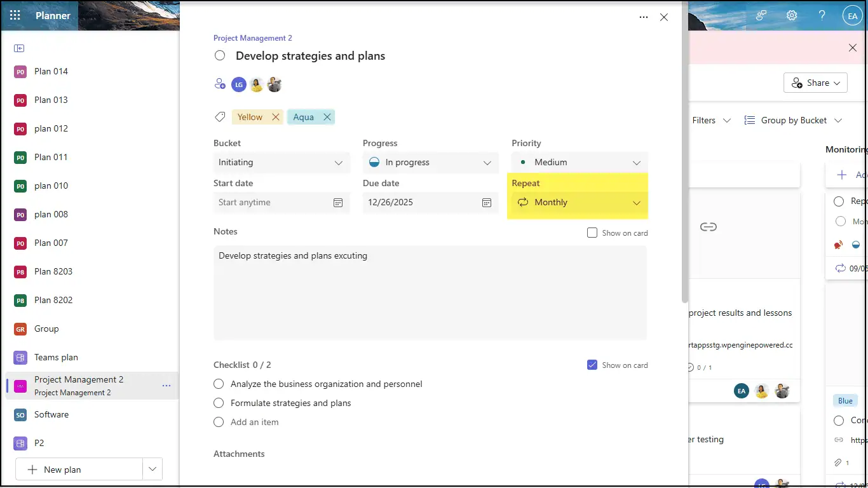Click the Group plan icon in the sidebar
Image resolution: width=868 pixels, height=488 pixels.
20,329
